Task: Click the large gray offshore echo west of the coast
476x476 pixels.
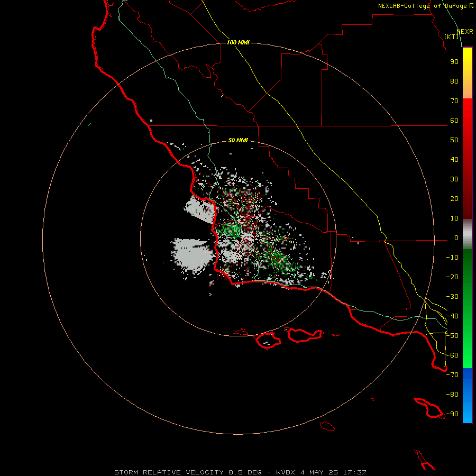Action: pos(194,254)
